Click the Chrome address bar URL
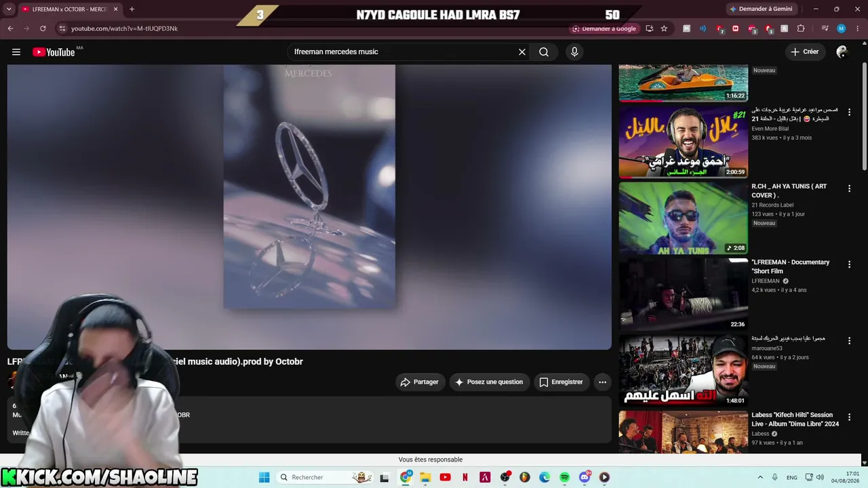Screen dimensions: 868x488 pos(124,28)
